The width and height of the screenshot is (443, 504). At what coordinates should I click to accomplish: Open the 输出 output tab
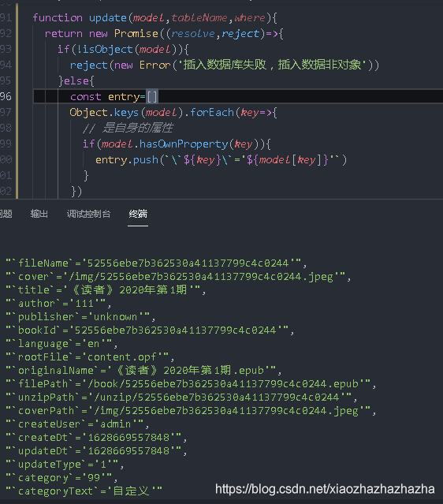[39, 214]
